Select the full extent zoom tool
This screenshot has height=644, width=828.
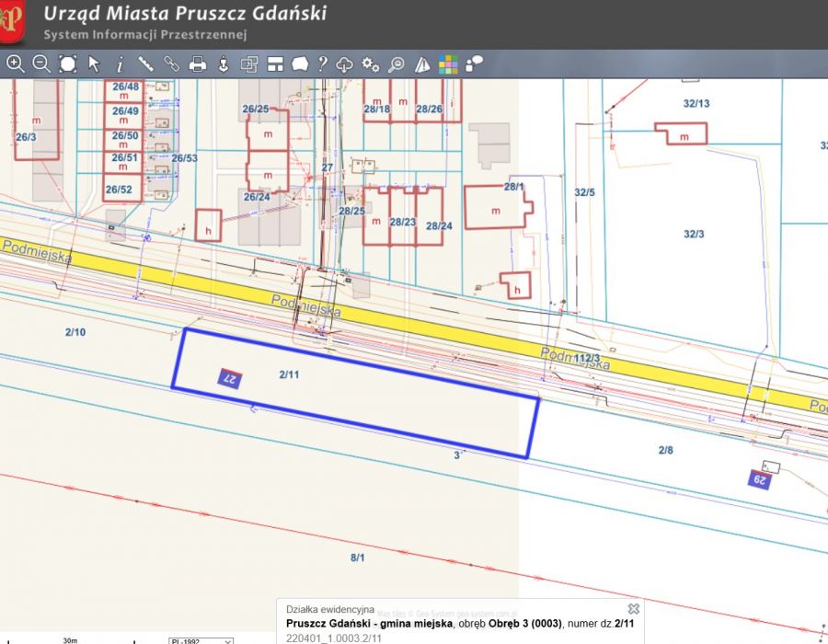[68, 63]
